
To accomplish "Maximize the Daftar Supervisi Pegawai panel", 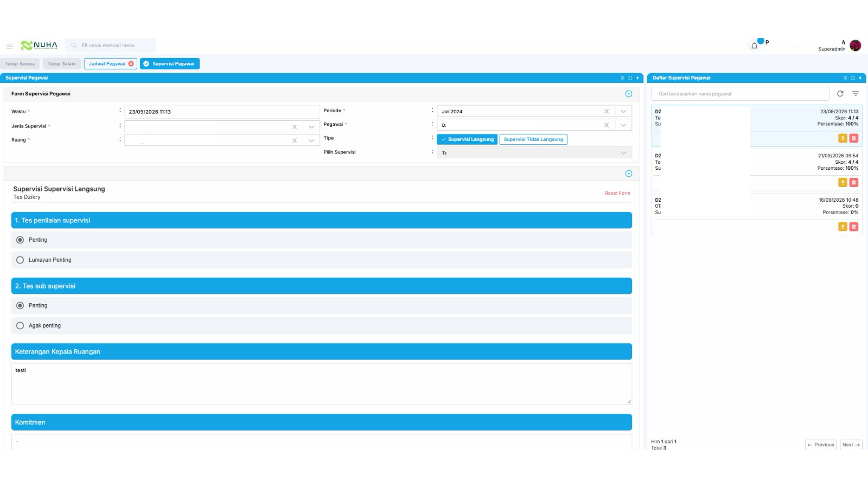I will 853,78.
